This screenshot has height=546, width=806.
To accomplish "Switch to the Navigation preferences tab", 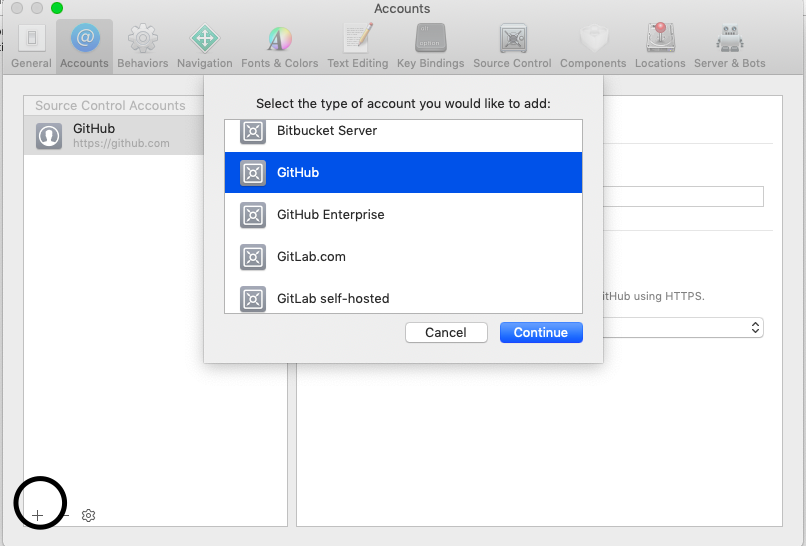I will click(205, 46).
